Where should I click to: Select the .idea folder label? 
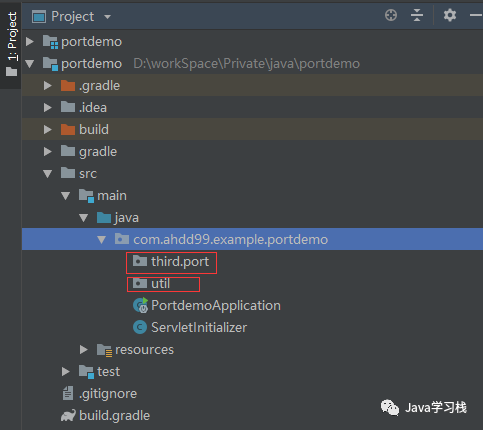point(93,107)
